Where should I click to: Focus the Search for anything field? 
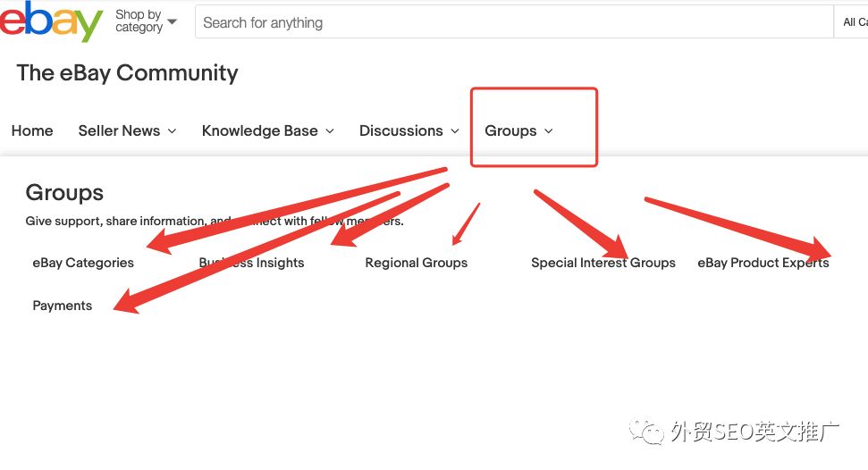[514, 22]
